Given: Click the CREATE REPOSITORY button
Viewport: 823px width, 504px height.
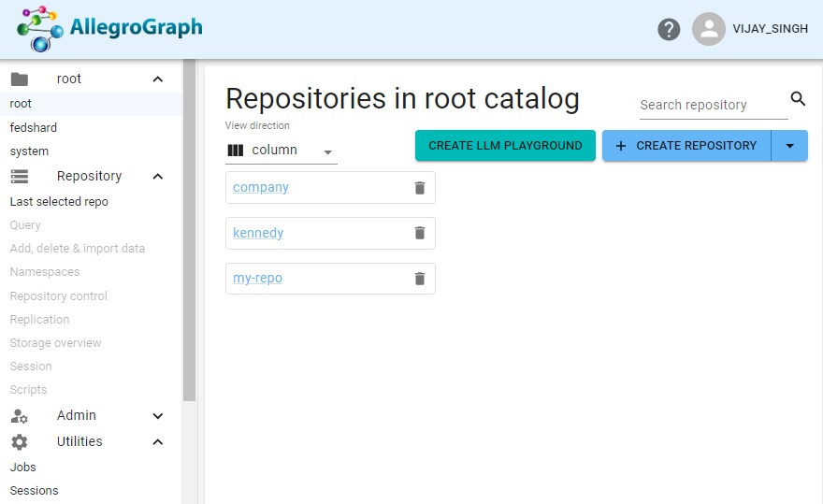Looking at the screenshot, I should (x=686, y=146).
